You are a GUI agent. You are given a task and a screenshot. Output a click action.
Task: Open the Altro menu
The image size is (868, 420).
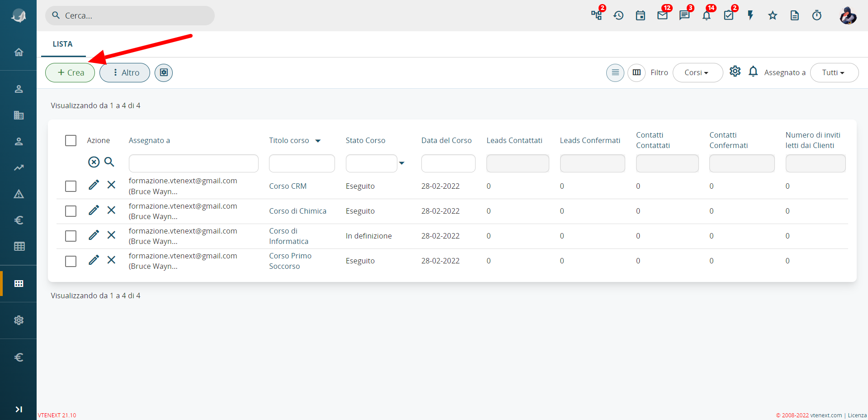(x=125, y=72)
